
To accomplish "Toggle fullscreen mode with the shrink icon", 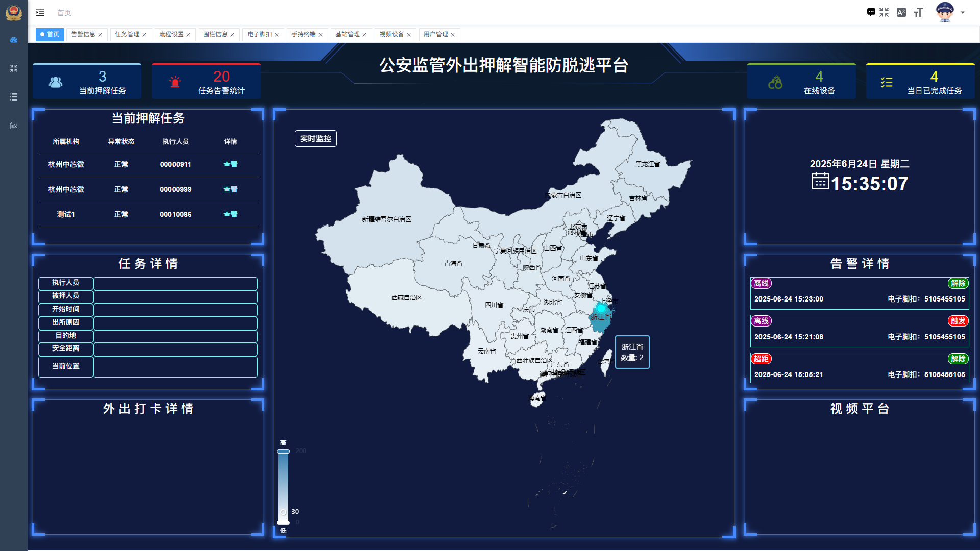I will click(885, 12).
